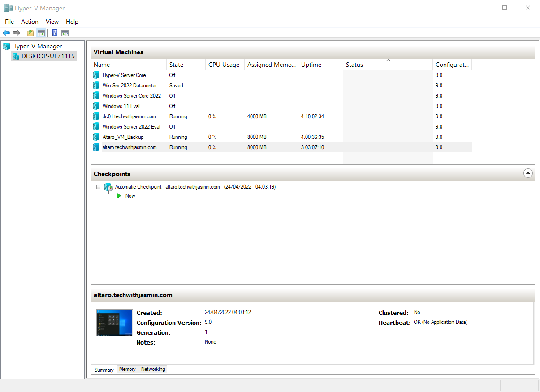Click the DESKTOP-UL711T5 server icon
The width and height of the screenshot is (540, 392).
click(16, 56)
